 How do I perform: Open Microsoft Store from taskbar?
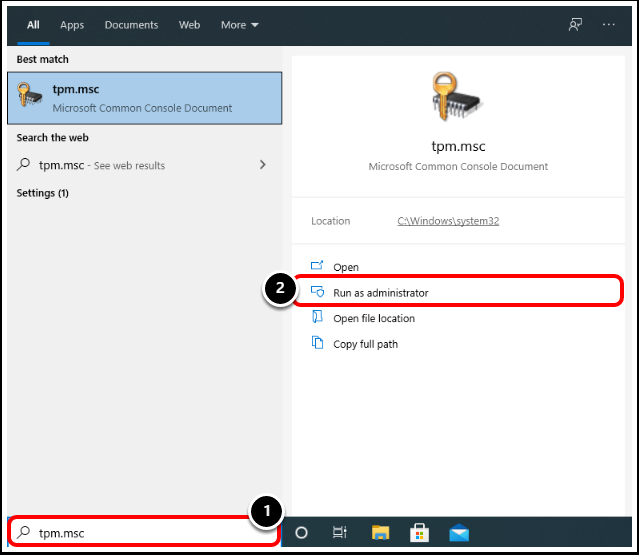tap(419, 533)
